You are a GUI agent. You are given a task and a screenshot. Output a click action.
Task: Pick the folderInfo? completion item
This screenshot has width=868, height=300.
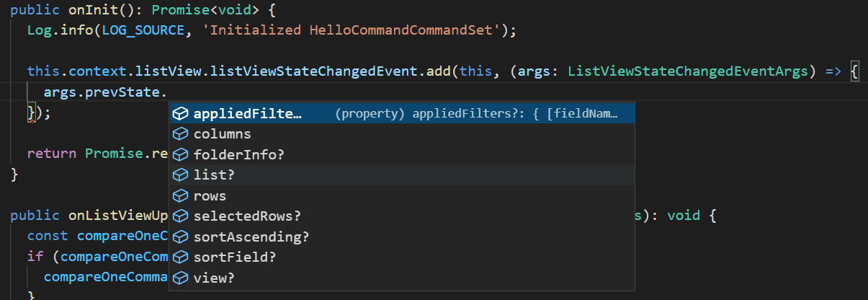402,155
